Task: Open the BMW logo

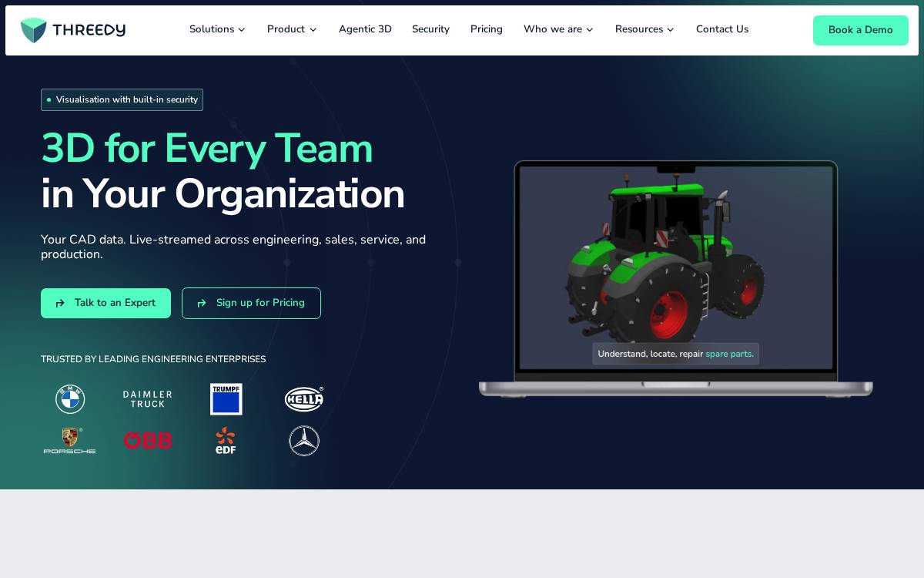Action: [x=70, y=399]
